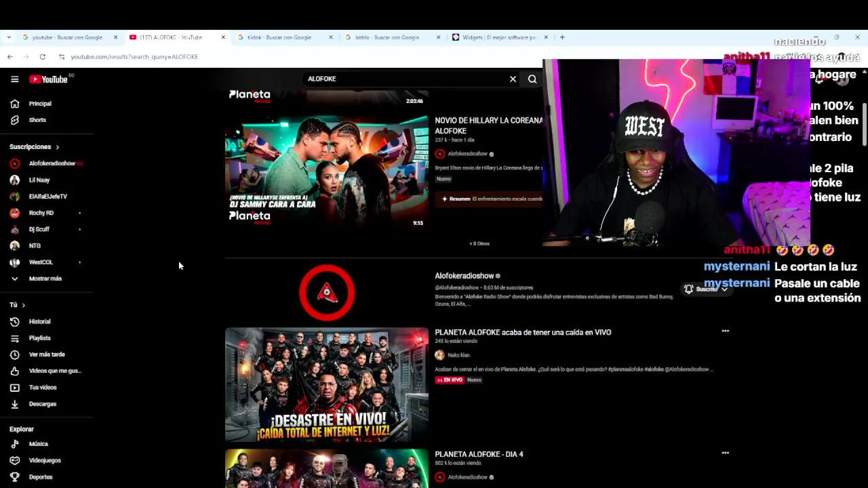
Task: Open NTG subscription
Action: coord(35,245)
